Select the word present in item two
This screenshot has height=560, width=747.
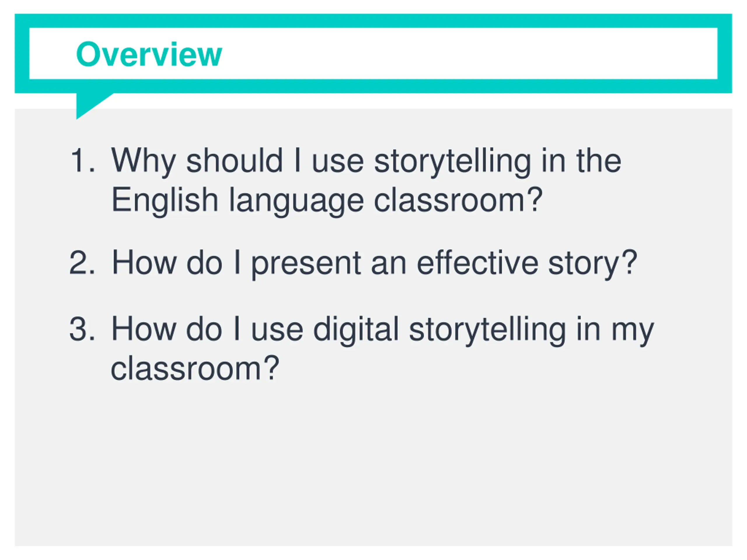pyautogui.click(x=306, y=265)
